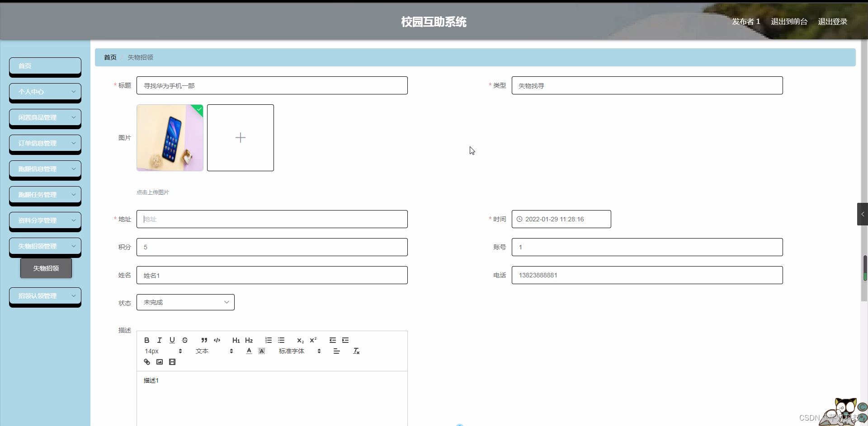
Task: Apply H1 heading to description text
Action: tap(236, 340)
